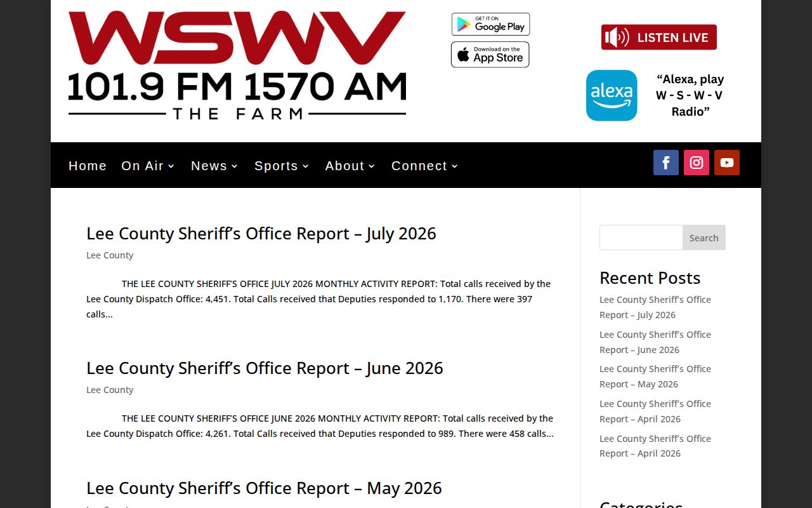Open the Instagram profile icon
Image resolution: width=812 pixels, height=508 pixels.
[697, 163]
